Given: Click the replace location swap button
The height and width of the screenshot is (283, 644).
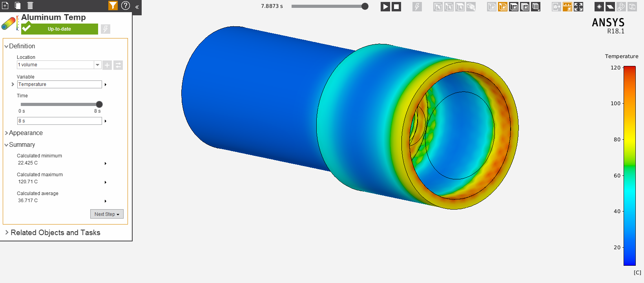Looking at the screenshot, I should [118, 65].
